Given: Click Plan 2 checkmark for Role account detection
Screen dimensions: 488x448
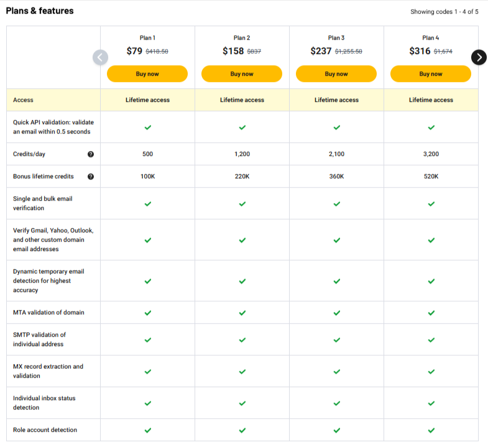Looking at the screenshot, I should click(242, 430).
